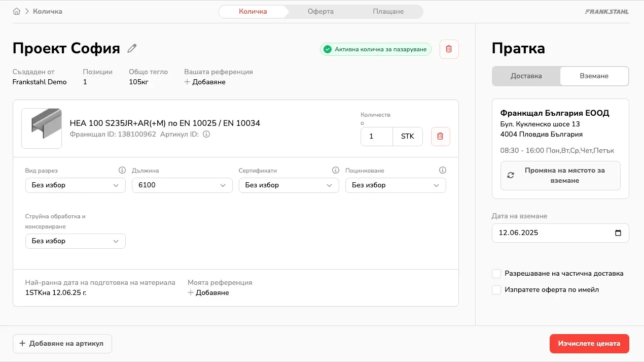Edit project name with pencil icon

132,48
